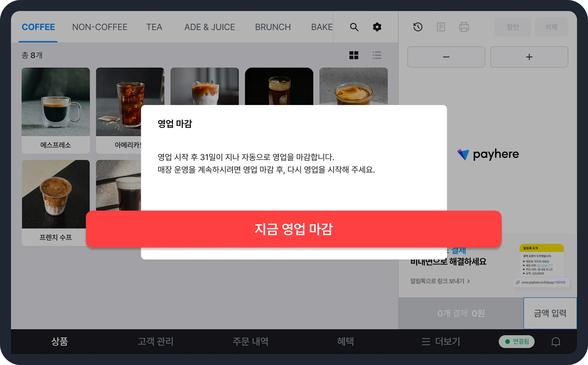588x365 pixels.
Task: Click the search magnifier icon
Action: [354, 27]
